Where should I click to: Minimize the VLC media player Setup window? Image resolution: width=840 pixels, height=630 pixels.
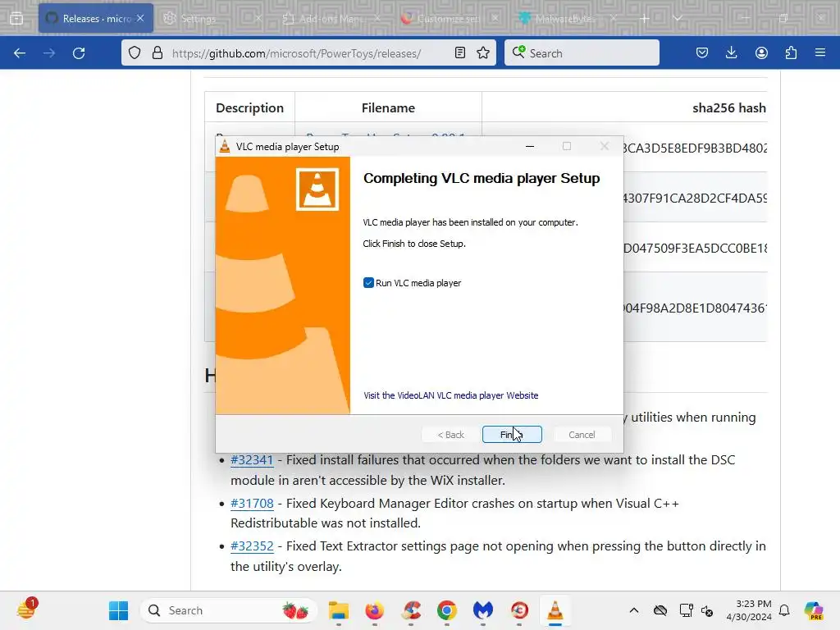(530, 146)
